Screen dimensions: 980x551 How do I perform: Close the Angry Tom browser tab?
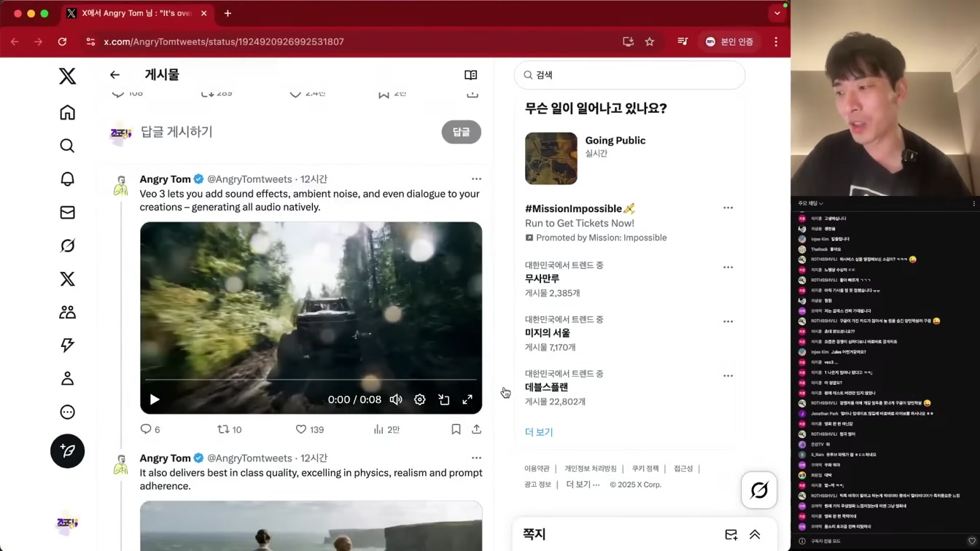(203, 13)
